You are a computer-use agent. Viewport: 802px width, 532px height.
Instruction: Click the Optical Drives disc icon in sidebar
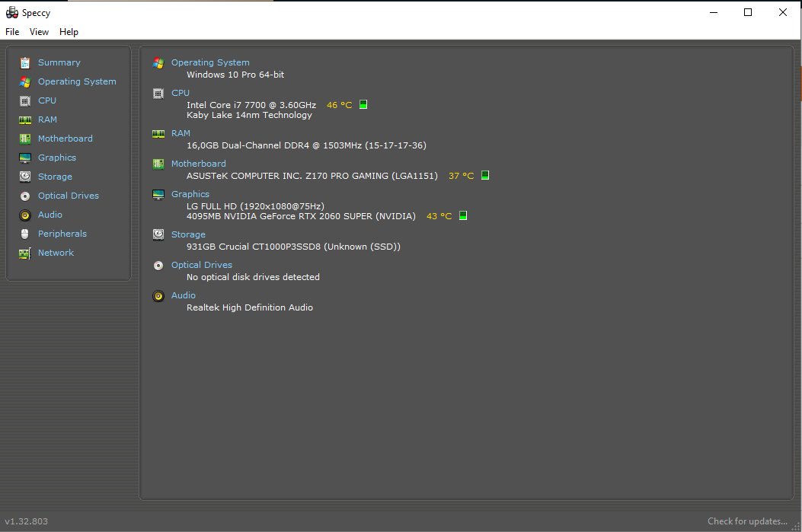25,196
